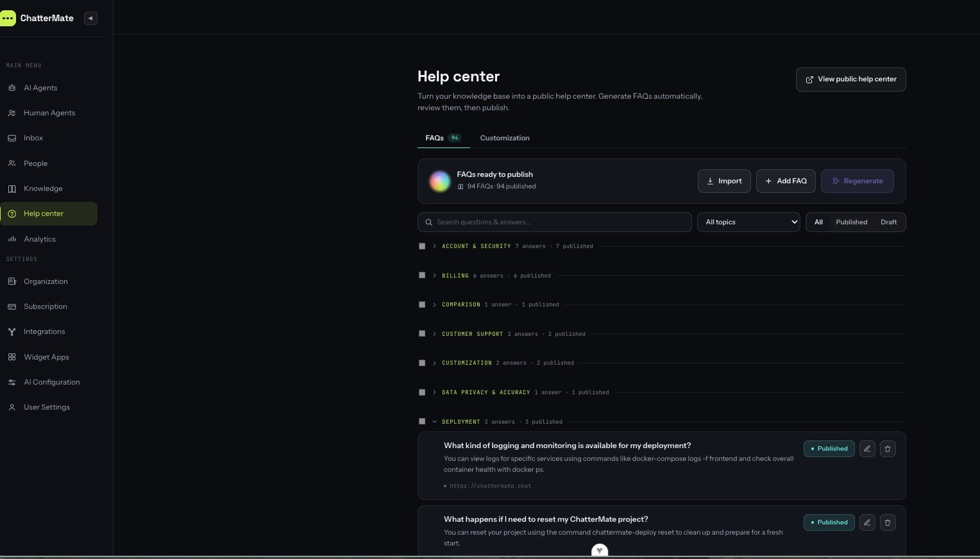
Task: Click the colorful orb in FAQs ready banner
Action: click(x=439, y=181)
